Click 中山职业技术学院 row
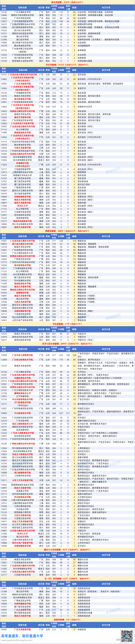 (67, 413)
